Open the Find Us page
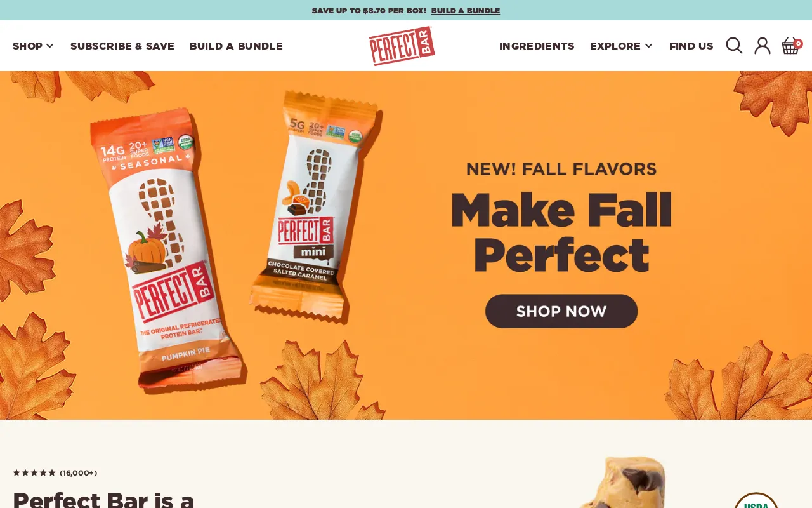Viewport: 812px width, 508px height. click(691, 46)
